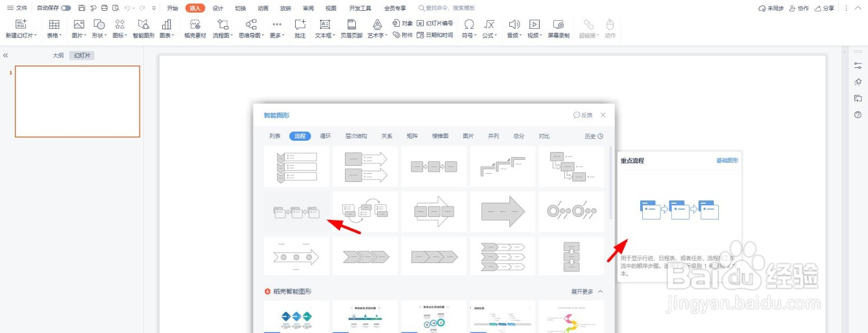This screenshot has width=868, height=333.
Task: Open the File (文件) menu
Action: 17,8
